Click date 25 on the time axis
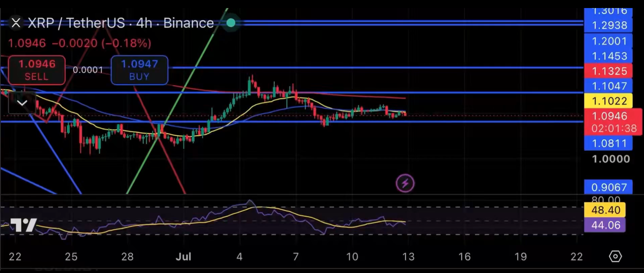Image resolution: width=644 pixels, height=273 pixels. pos(71,257)
